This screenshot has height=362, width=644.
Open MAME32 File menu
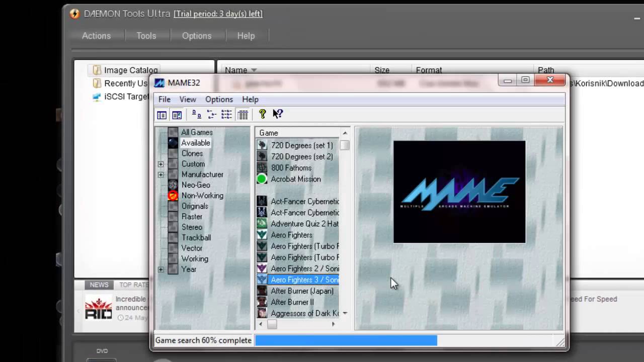pos(165,100)
